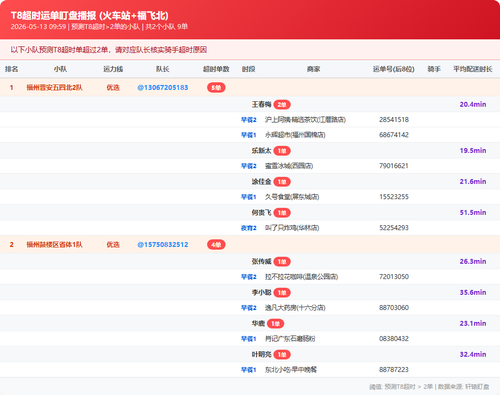This screenshot has width=500, height=395.
Task: Click the 商家 column header
Action: [313, 69]
